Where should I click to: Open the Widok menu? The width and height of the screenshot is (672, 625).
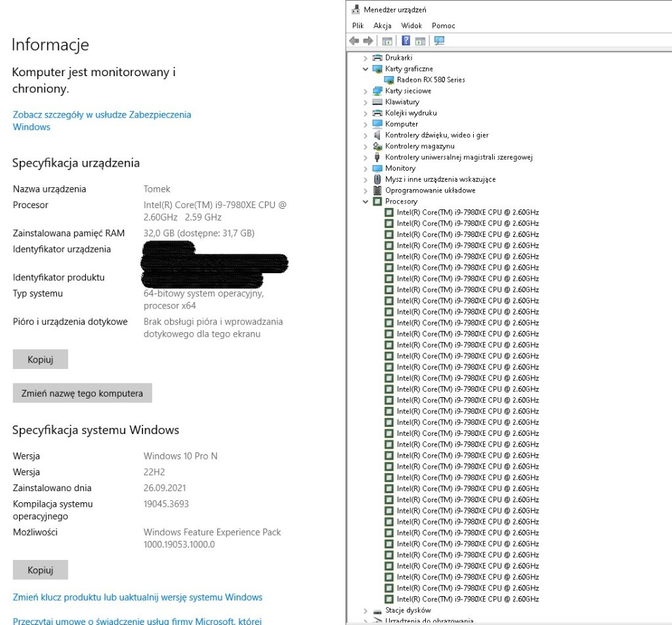pyautogui.click(x=411, y=26)
